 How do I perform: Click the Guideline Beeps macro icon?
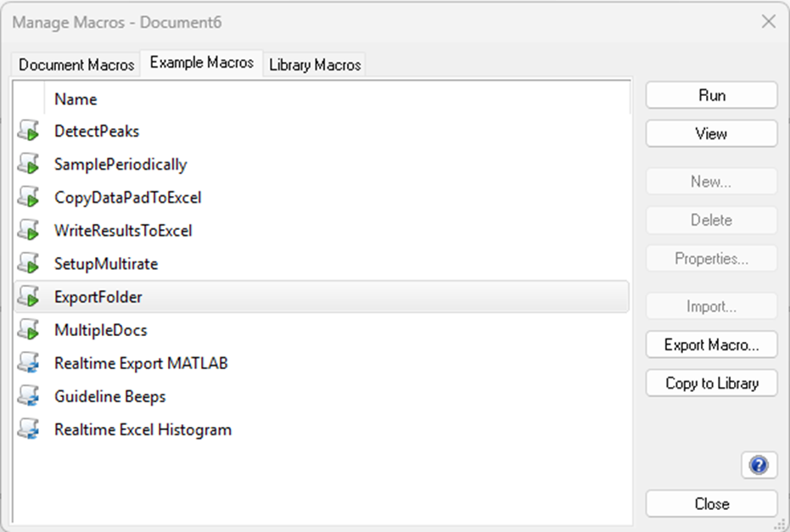click(29, 396)
